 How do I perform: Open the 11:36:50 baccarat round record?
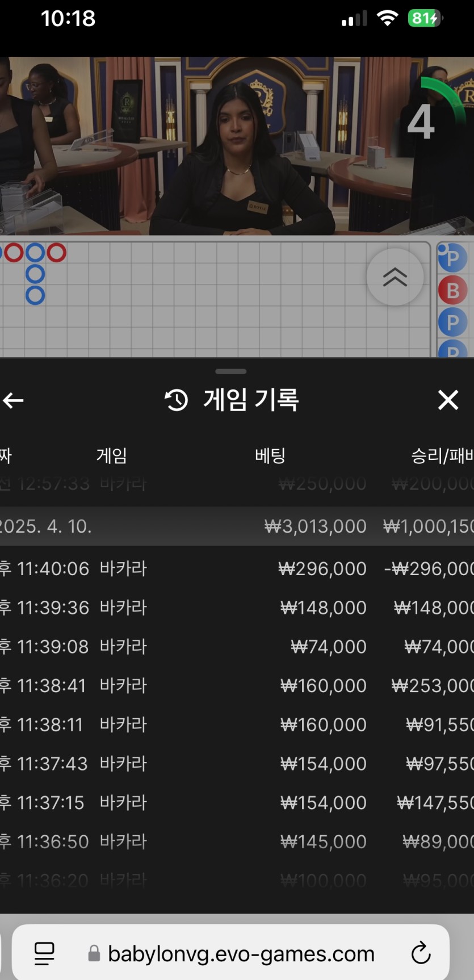tap(237, 841)
